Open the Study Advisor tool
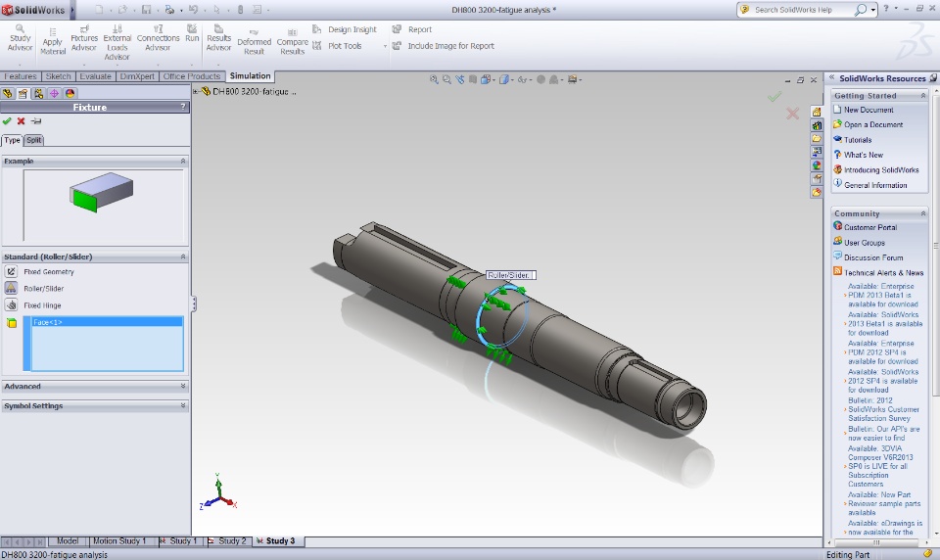940x560 pixels. 20,38
